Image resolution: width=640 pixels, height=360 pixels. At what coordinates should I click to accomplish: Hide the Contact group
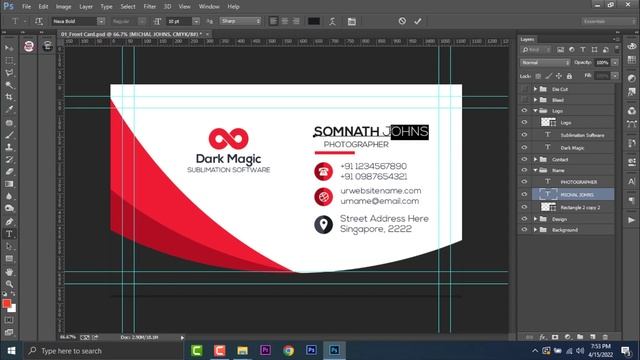pyautogui.click(x=524, y=159)
